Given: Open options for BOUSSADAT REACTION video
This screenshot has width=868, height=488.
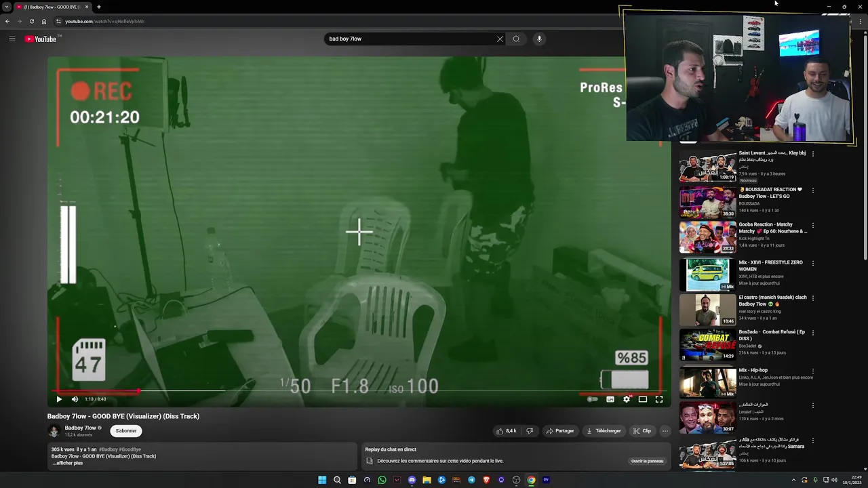Looking at the screenshot, I should [812, 190].
